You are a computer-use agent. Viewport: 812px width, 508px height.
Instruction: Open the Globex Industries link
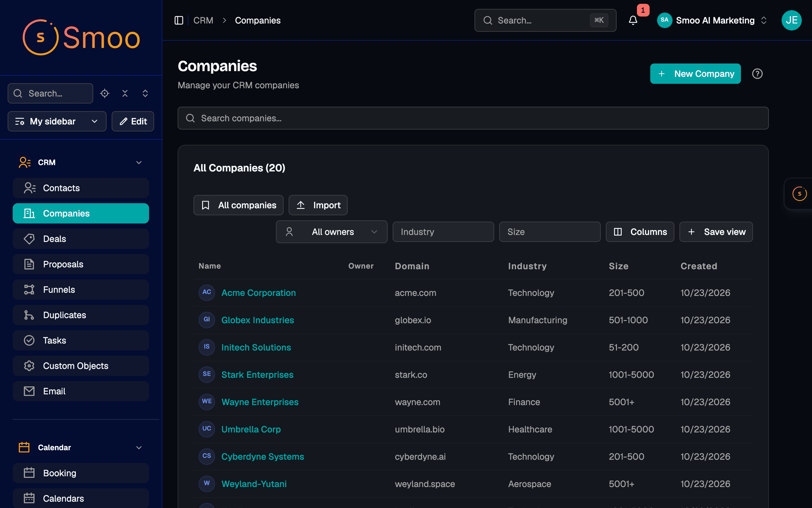(257, 320)
